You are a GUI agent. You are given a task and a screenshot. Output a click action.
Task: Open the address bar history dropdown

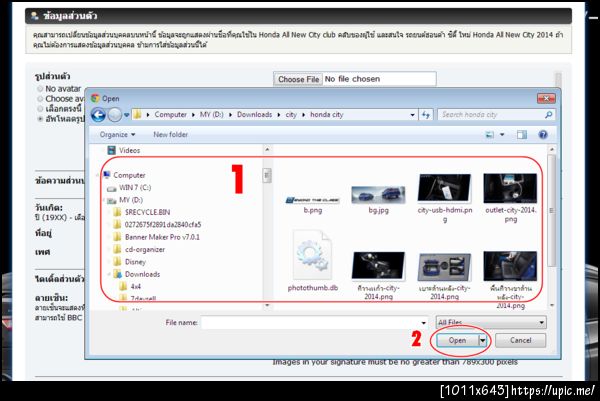[412, 115]
